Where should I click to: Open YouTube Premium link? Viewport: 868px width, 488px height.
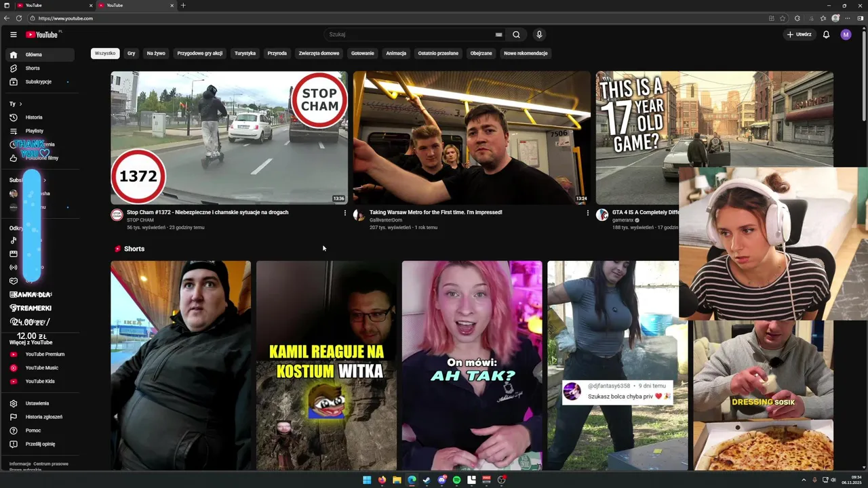(x=39, y=354)
